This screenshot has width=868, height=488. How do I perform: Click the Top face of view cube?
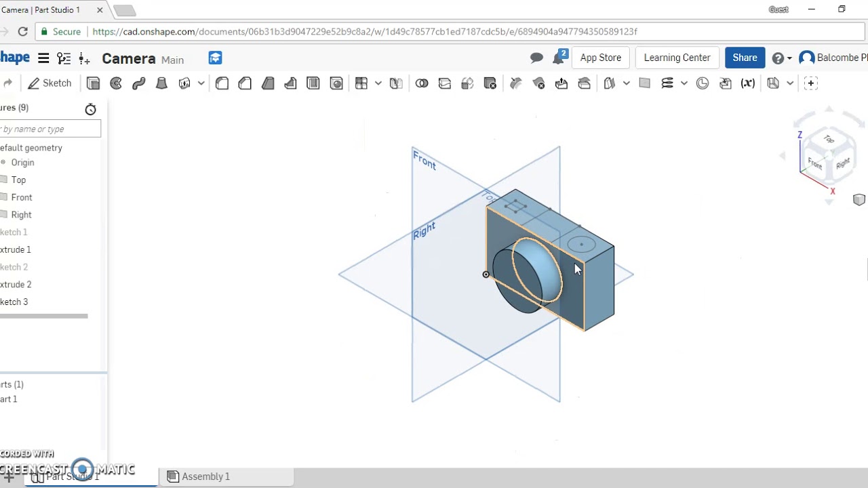829,139
